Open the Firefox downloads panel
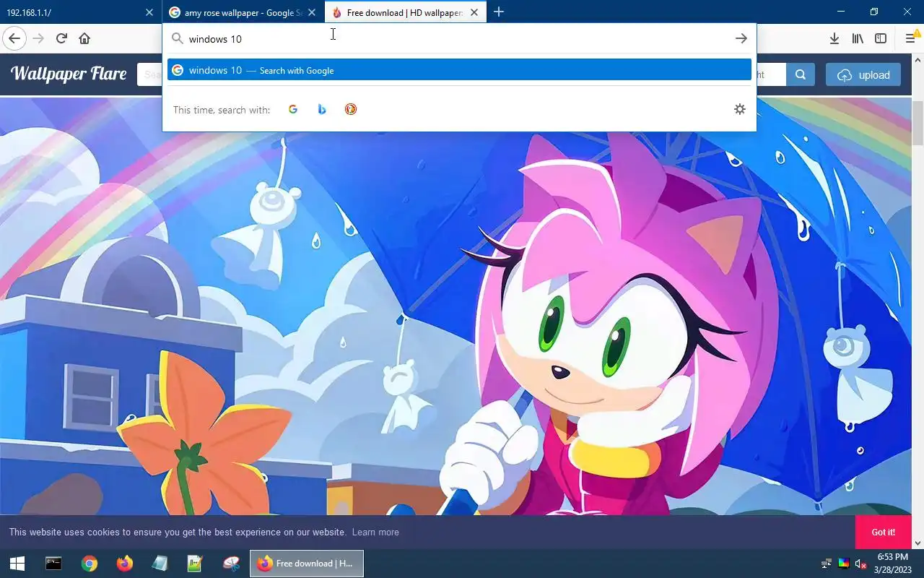 [x=834, y=38]
